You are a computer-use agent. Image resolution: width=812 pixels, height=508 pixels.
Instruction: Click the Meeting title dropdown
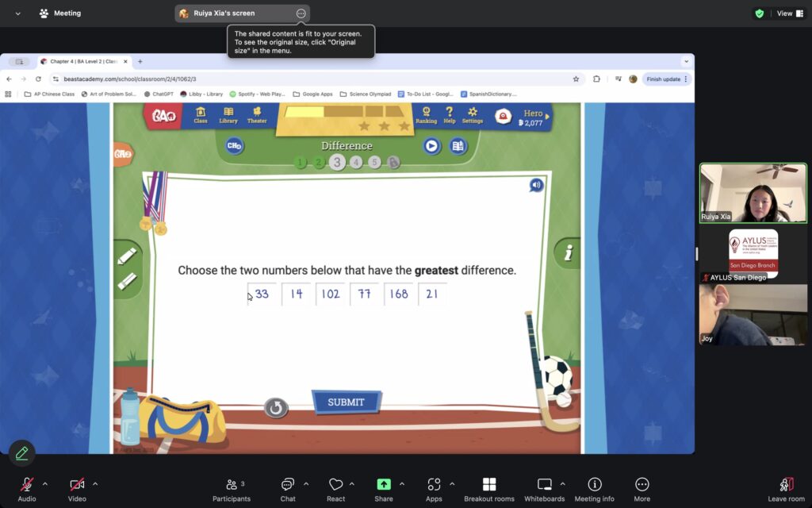pos(18,13)
